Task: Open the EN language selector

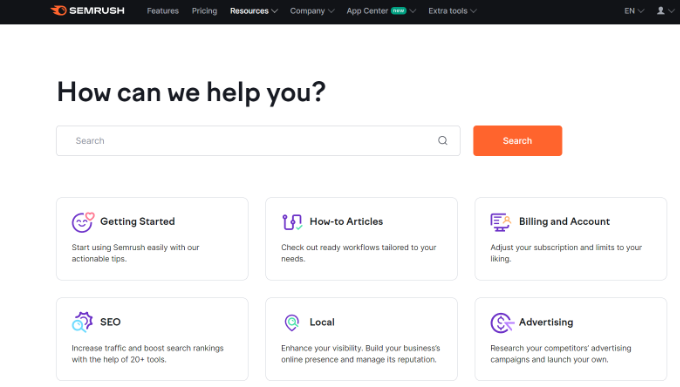Action: point(634,11)
